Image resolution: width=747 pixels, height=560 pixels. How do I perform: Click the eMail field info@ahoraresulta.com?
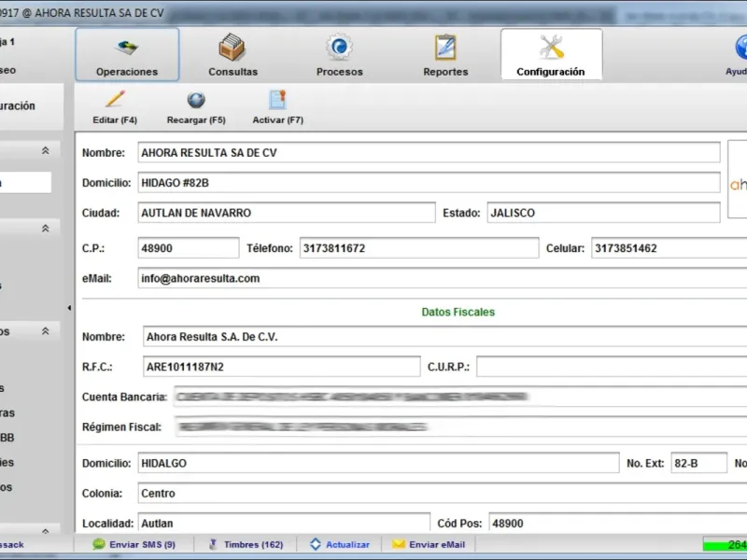[443, 278]
